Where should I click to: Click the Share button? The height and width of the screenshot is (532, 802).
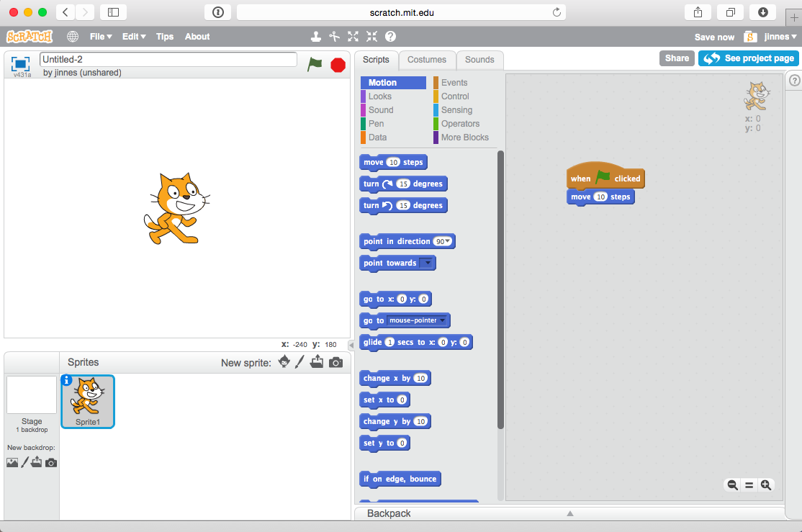(x=676, y=58)
